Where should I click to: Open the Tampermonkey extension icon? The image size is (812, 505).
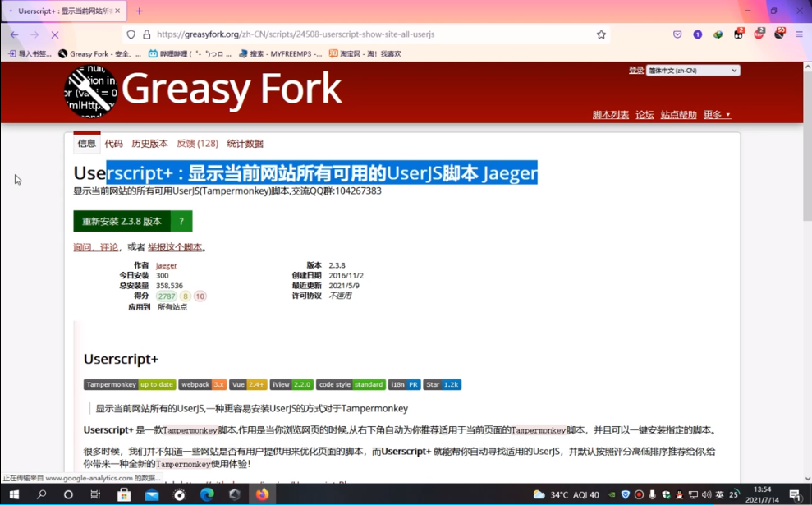[738, 34]
